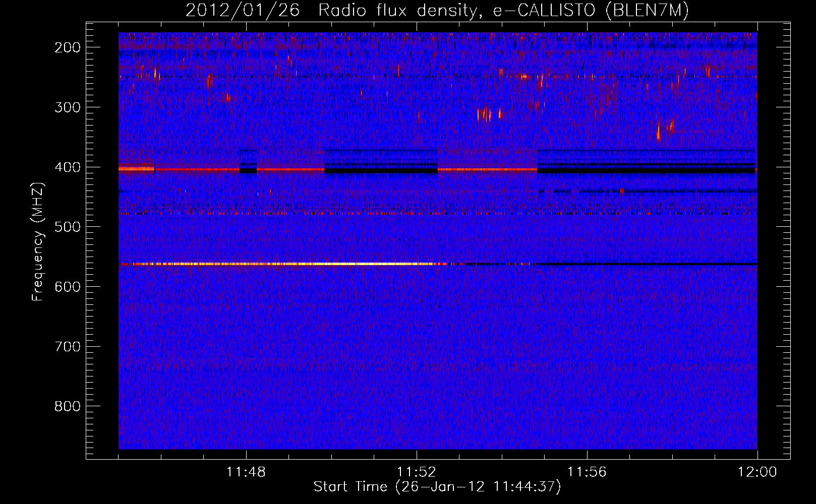Click the 600 frequency tick label
816x504 pixels.
pyautogui.click(x=68, y=287)
